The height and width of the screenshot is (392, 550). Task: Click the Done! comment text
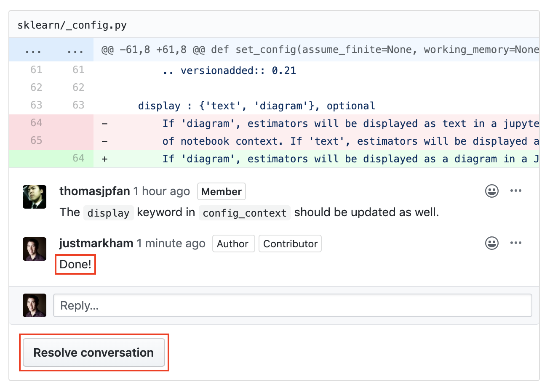point(75,264)
